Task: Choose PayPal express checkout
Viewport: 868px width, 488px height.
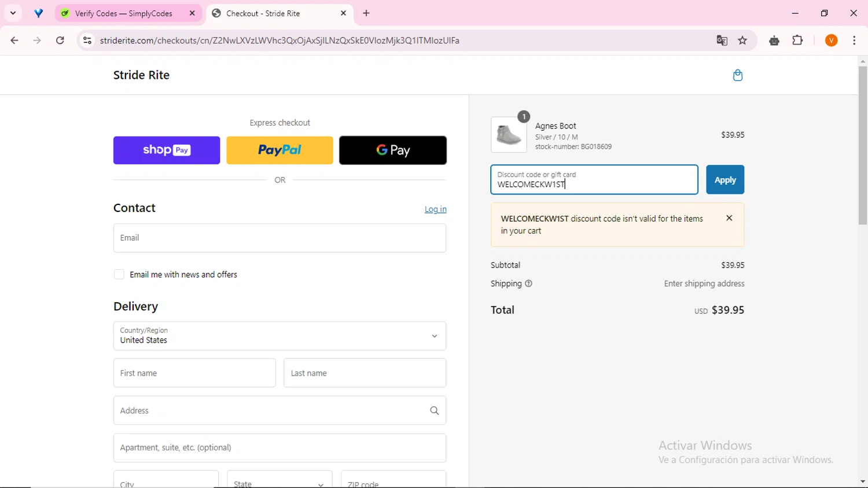Action: point(279,151)
